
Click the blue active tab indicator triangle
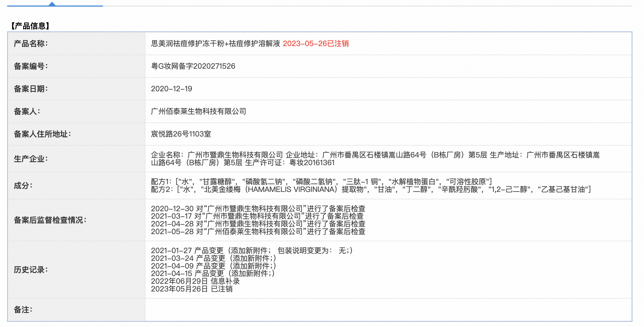point(52,4)
